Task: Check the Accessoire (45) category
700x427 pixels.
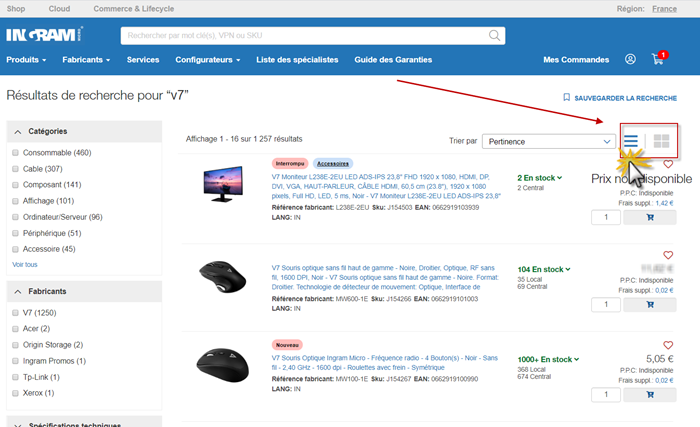Action: (15, 249)
